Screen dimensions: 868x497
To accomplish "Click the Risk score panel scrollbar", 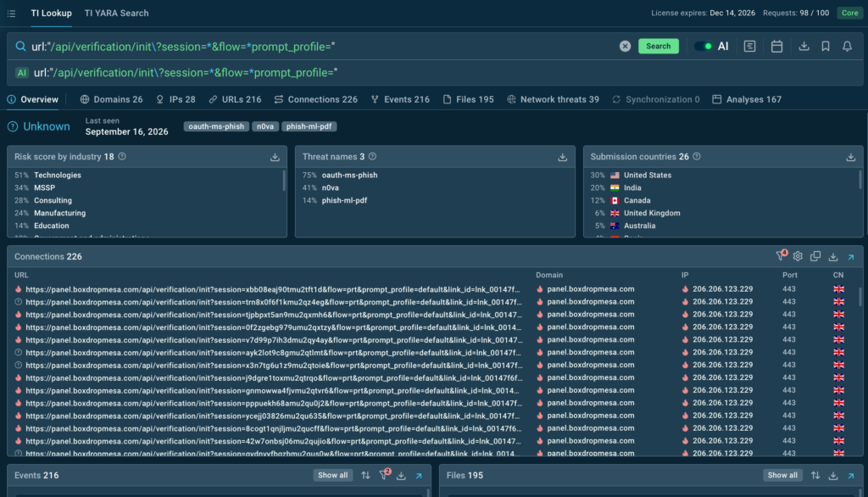I will (x=284, y=181).
